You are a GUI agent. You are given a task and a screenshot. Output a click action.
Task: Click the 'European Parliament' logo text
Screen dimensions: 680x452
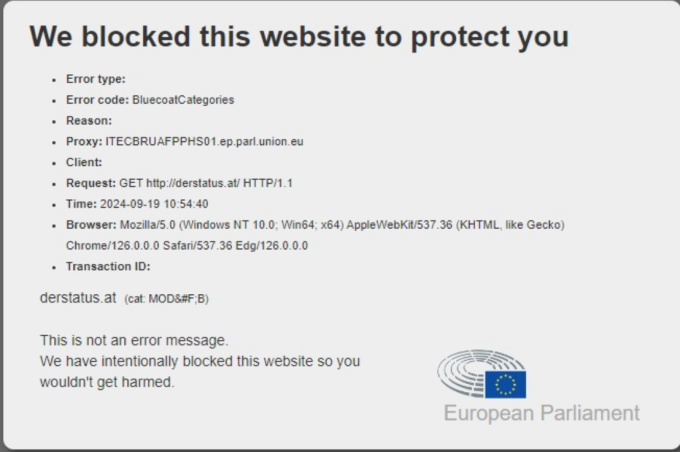[542, 413]
